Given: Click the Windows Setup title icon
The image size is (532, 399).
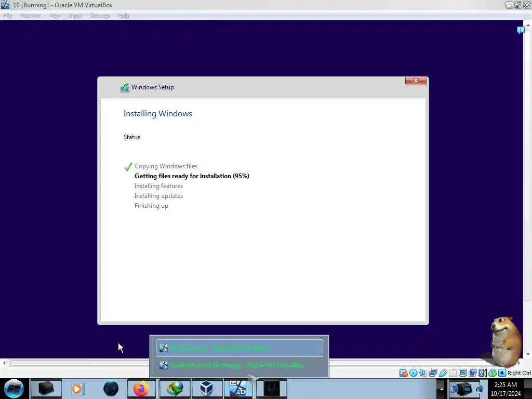Looking at the screenshot, I should pyautogui.click(x=125, y=87).
